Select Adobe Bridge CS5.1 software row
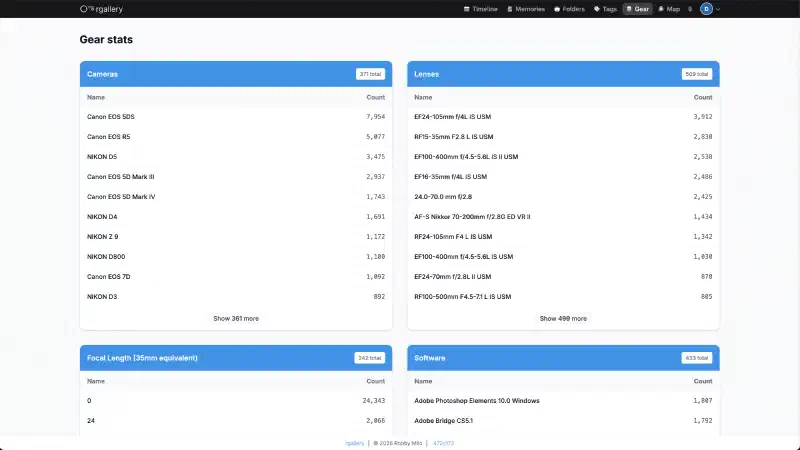 coord(444,421)
